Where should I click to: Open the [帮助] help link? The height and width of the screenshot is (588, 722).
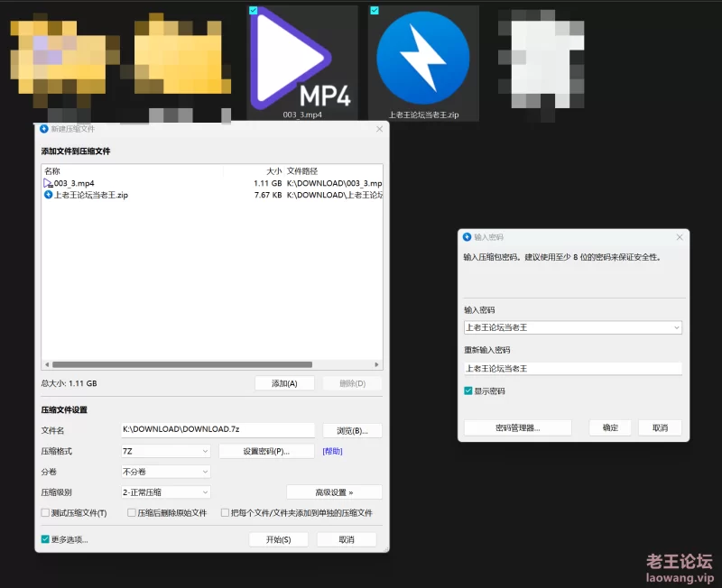click(332, 451)
